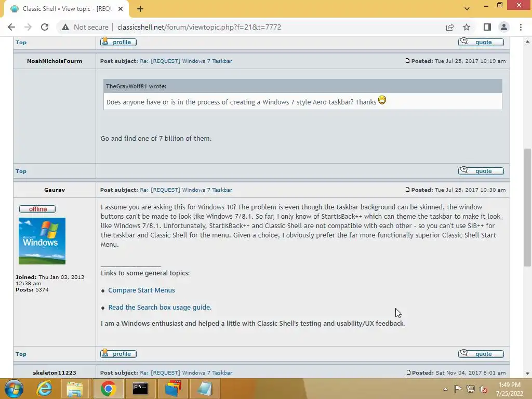The image size is (532, 399).
Task: Toggle the browser side panel icon
Action: 487,27
